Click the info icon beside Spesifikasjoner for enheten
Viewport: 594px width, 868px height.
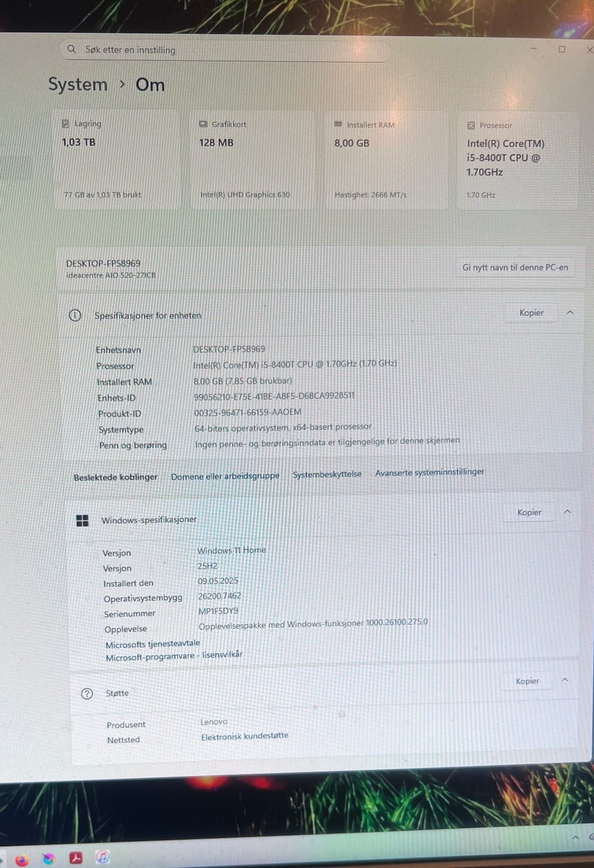pos(75,316)
